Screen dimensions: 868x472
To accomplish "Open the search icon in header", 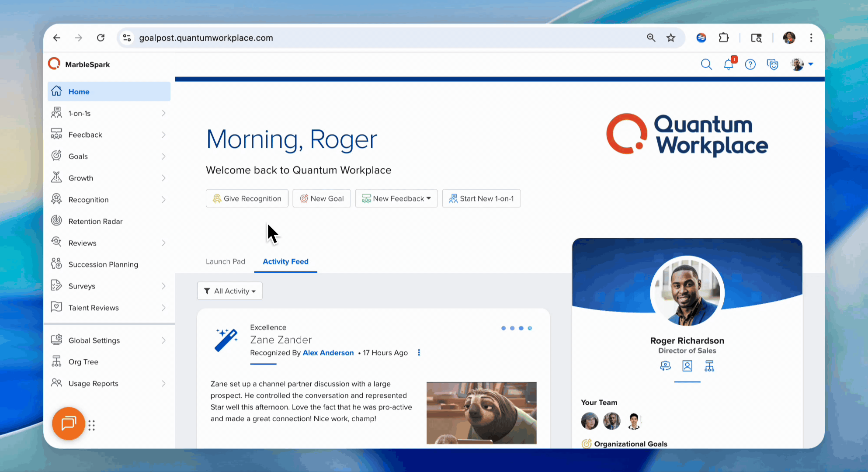I will (x=706, y=64).
